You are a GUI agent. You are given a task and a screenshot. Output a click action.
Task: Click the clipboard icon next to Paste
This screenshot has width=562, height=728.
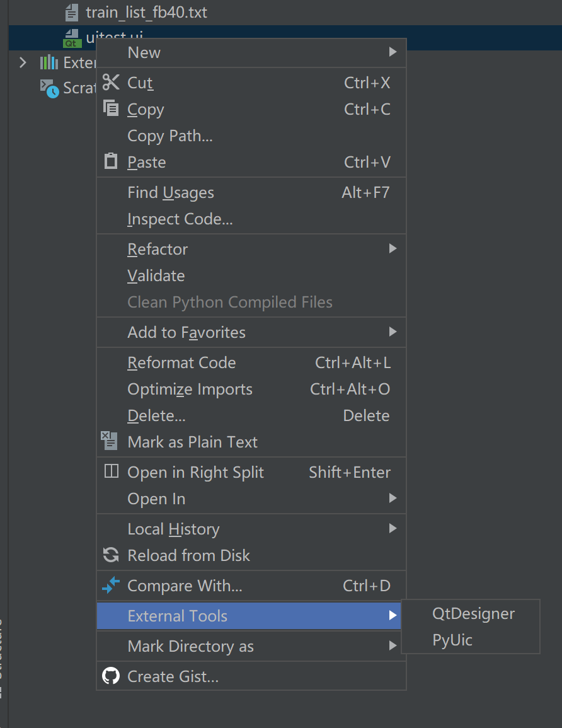click(x=110, y=161)
